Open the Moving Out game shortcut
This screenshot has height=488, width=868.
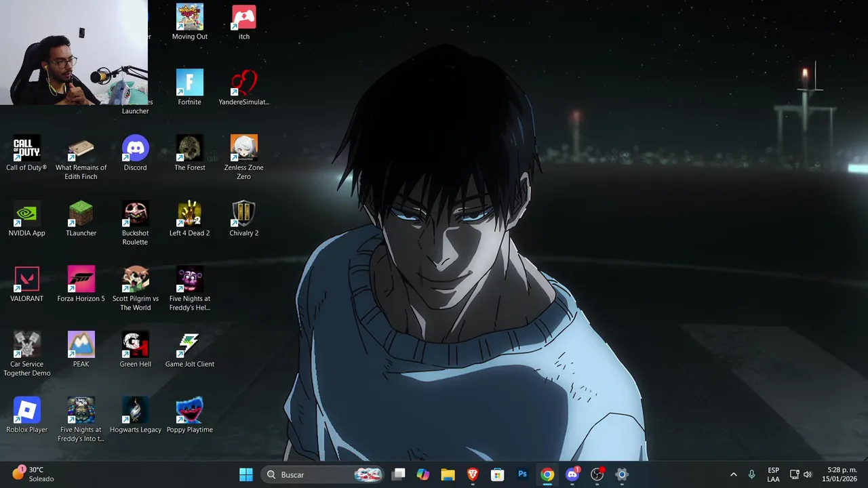point(190,22)
